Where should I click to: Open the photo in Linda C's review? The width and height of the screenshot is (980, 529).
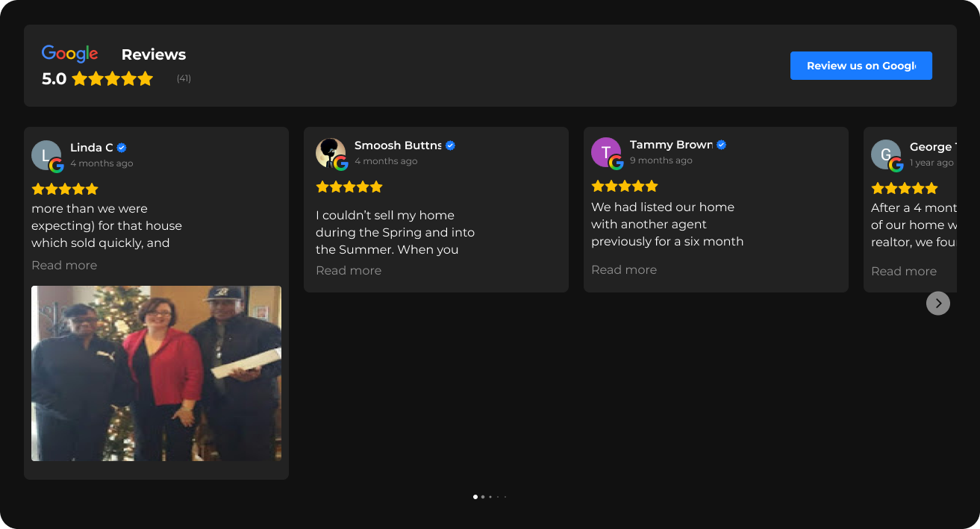point(156,373)
